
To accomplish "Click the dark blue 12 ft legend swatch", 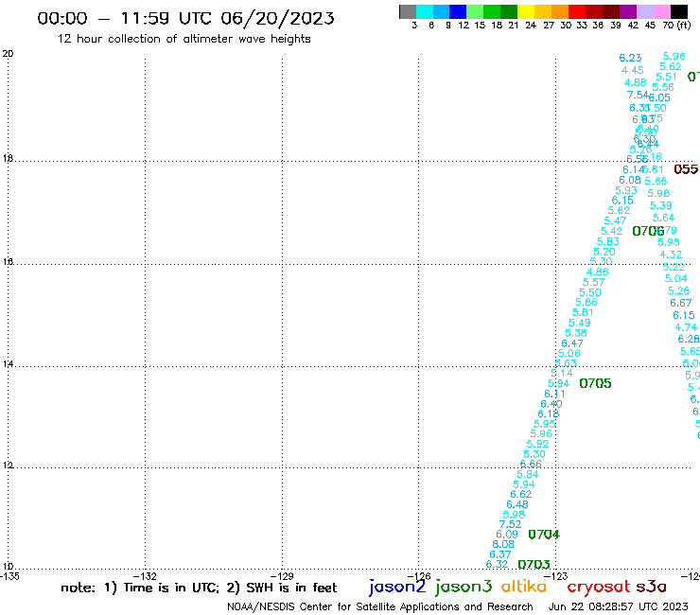I will (x=458, y=11).
